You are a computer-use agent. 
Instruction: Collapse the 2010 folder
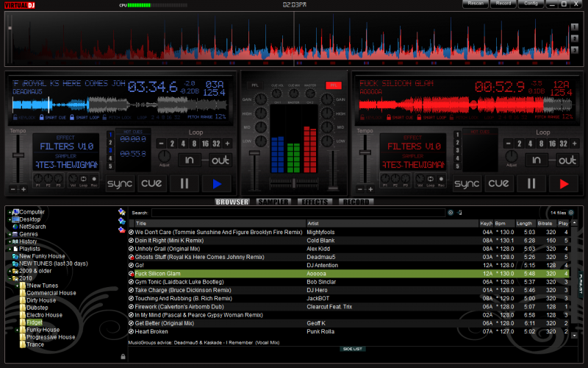point(10,278)
